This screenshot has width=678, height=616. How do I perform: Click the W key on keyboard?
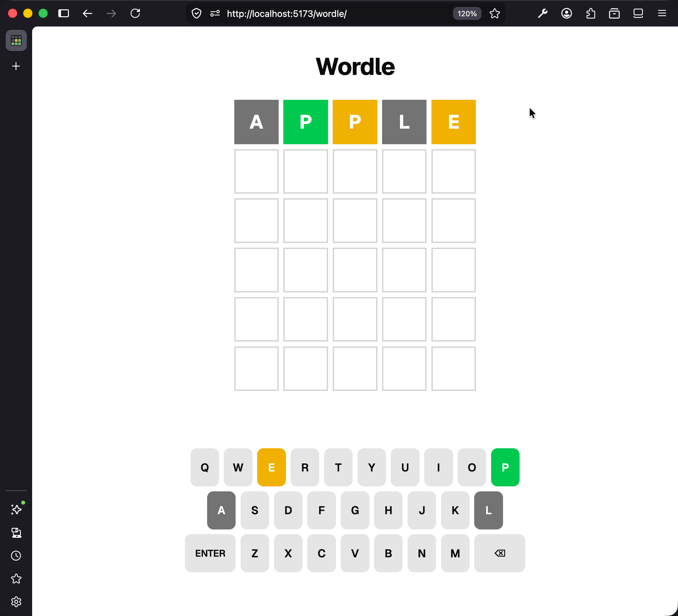[238, 467]
